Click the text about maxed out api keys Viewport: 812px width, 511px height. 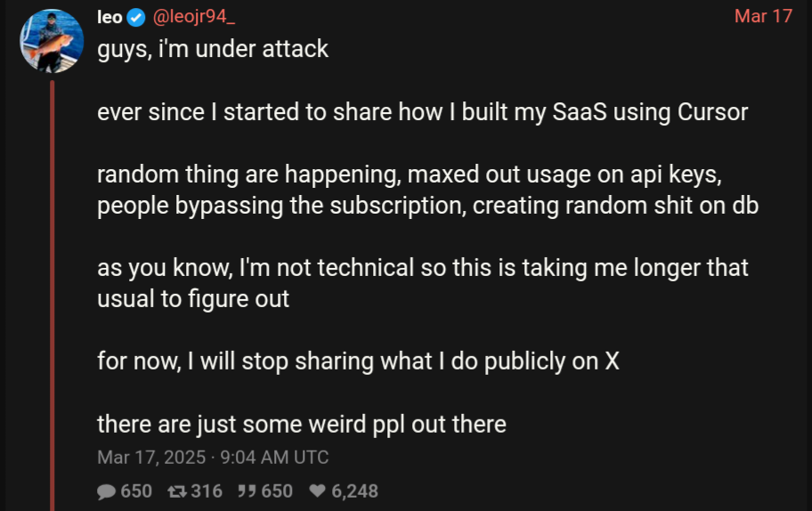427,190
